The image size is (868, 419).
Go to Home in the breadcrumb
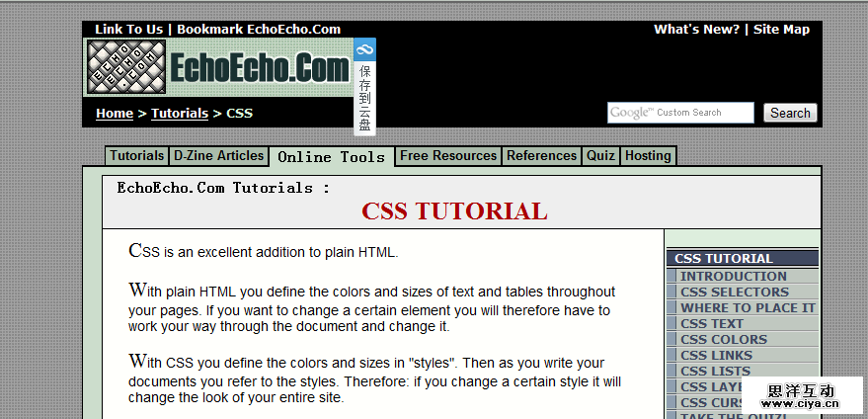pos(115,113)
